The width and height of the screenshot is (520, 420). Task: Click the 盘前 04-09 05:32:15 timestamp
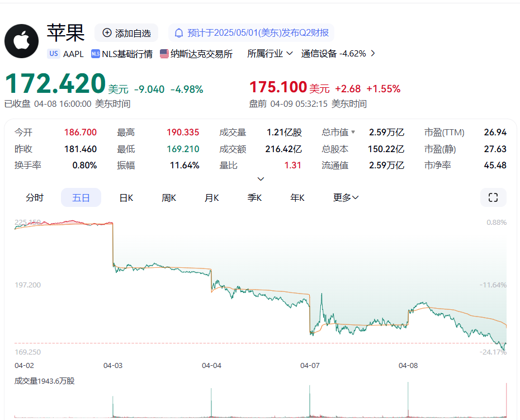[308, 104]
